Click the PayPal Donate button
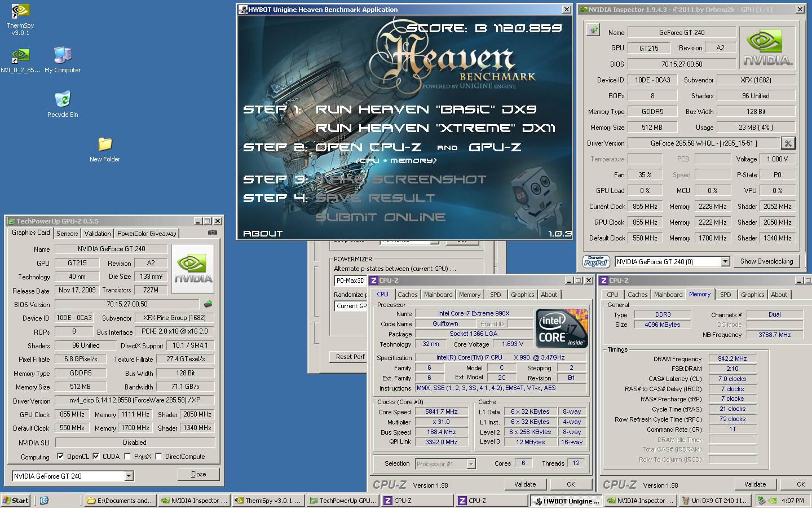The image size is (812, 508). tap(596, 261)
